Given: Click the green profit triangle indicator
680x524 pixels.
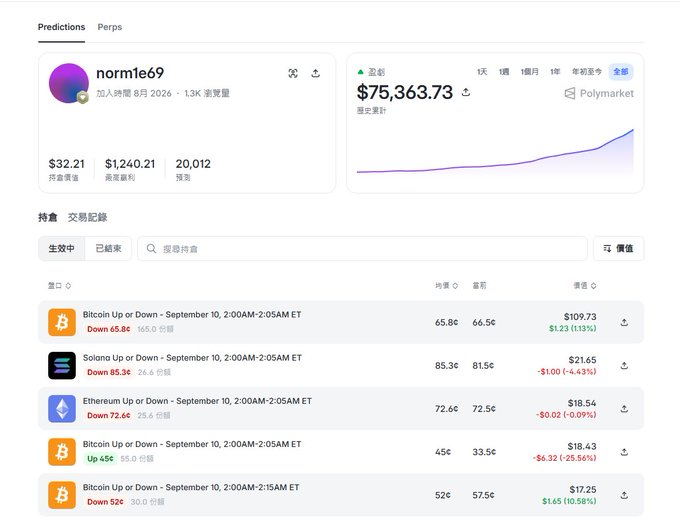Looking at the screenshot, I should click(x=360, y=72).
